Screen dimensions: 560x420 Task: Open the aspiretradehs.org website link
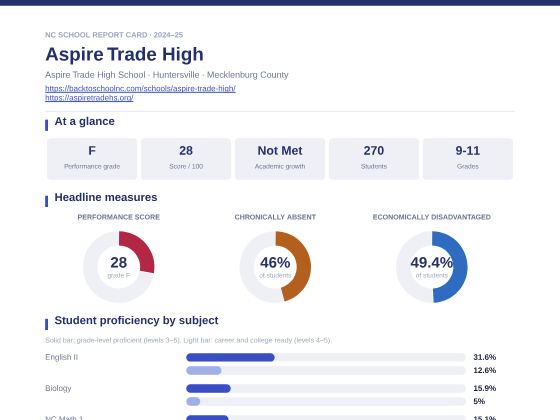[89, 98]
